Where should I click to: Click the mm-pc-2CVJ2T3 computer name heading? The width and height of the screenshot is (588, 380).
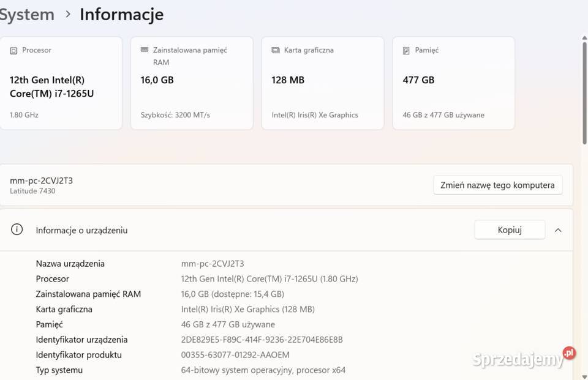41,181
